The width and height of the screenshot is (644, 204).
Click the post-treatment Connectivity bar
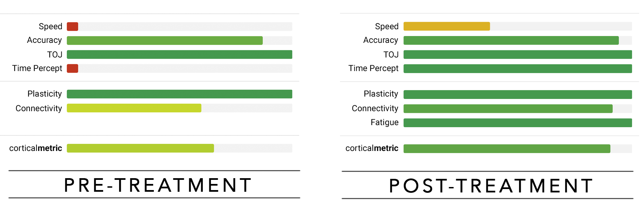[x=508, y=109]
